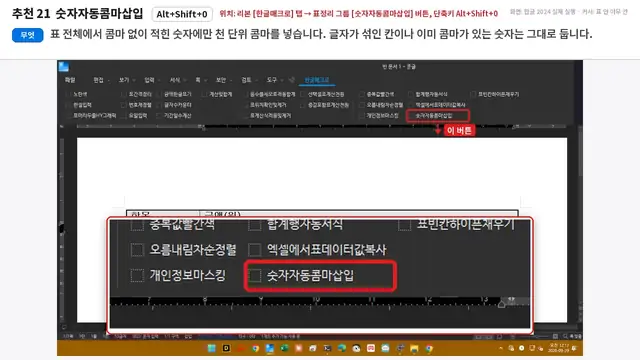Expand the arrow beside 편집 menu
Viewport: 640px width, 360px height.
[109, 80]
